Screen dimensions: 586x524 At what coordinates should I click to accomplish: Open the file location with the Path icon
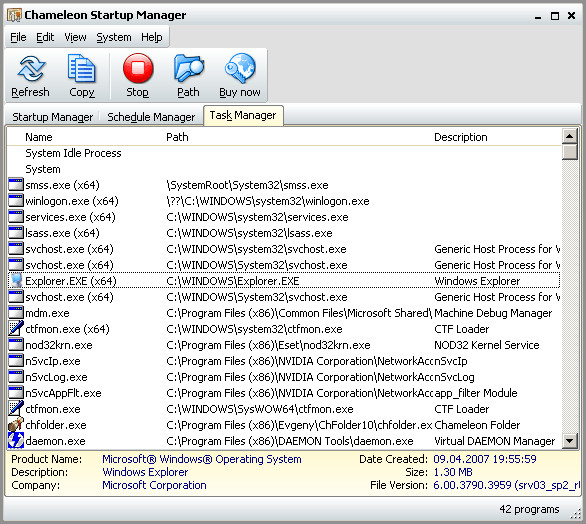(x=189, y=68)
